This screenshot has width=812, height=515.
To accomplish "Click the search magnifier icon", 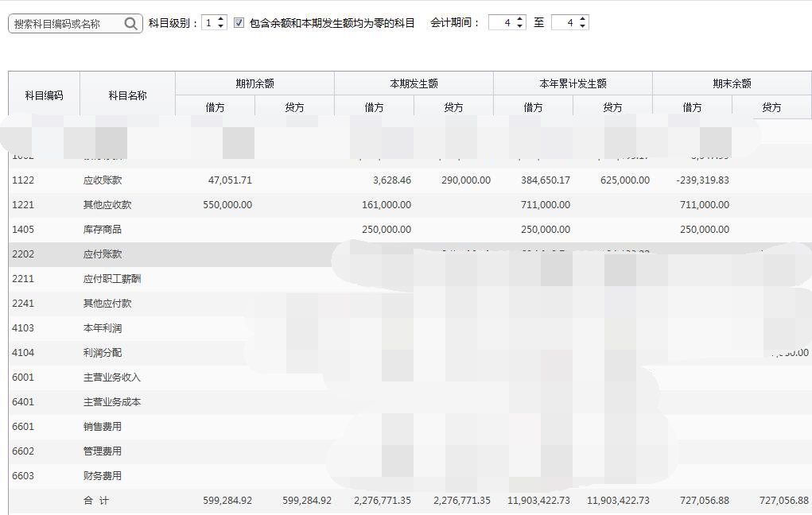I will (131, 24).
